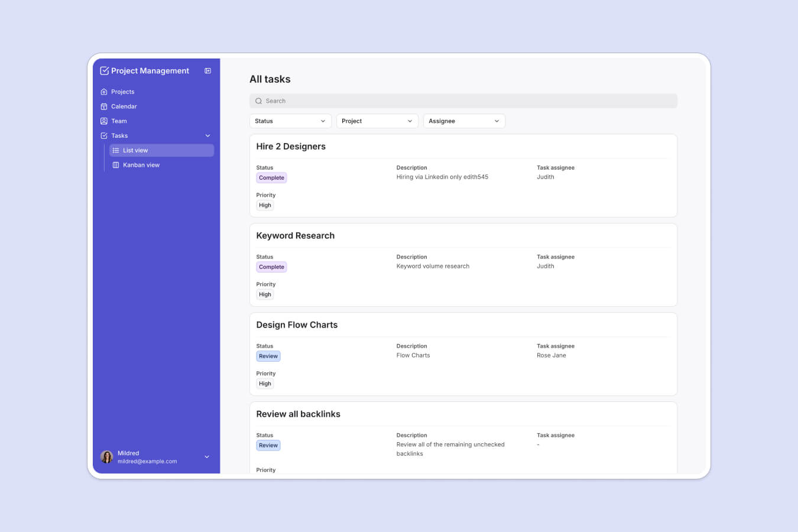
Task: Click the Calendar icon in the sidebar
Action: pos(104,106)
